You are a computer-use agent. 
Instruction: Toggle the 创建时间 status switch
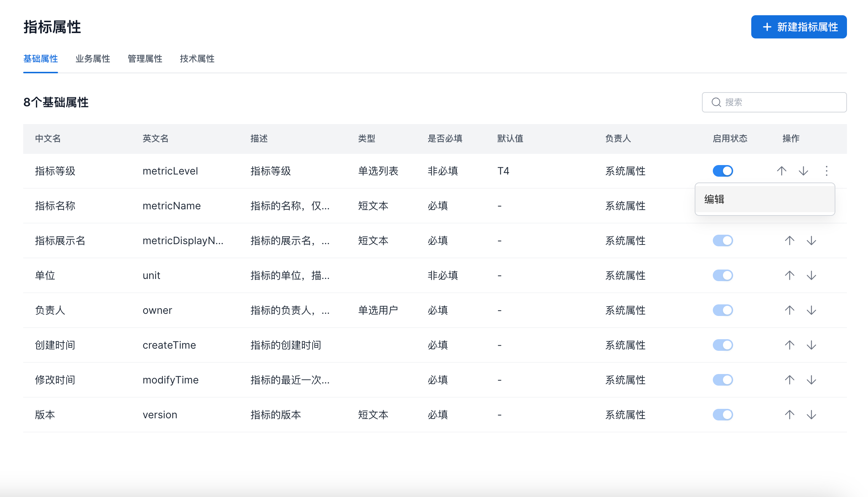tap(723, 345)
